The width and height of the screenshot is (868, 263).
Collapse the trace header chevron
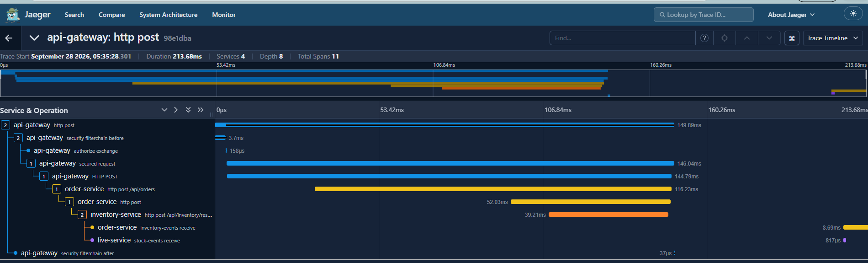click(x=34, y=38)
